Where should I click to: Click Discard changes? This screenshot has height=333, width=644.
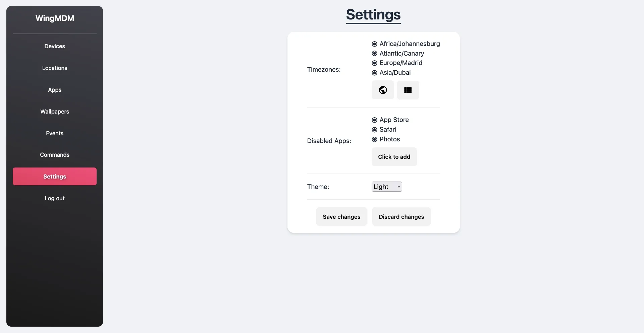click(401, 216)
